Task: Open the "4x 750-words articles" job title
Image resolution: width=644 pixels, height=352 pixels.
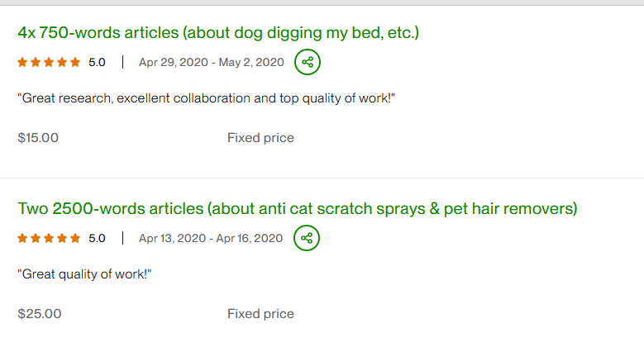Action: pyautogui.click(x=218, y=33)
